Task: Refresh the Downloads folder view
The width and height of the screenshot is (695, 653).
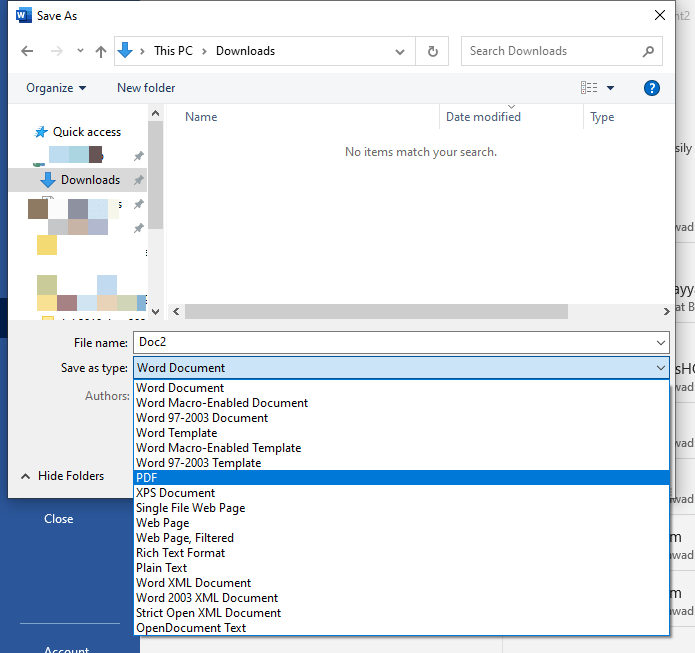Action: click(433, 51)
